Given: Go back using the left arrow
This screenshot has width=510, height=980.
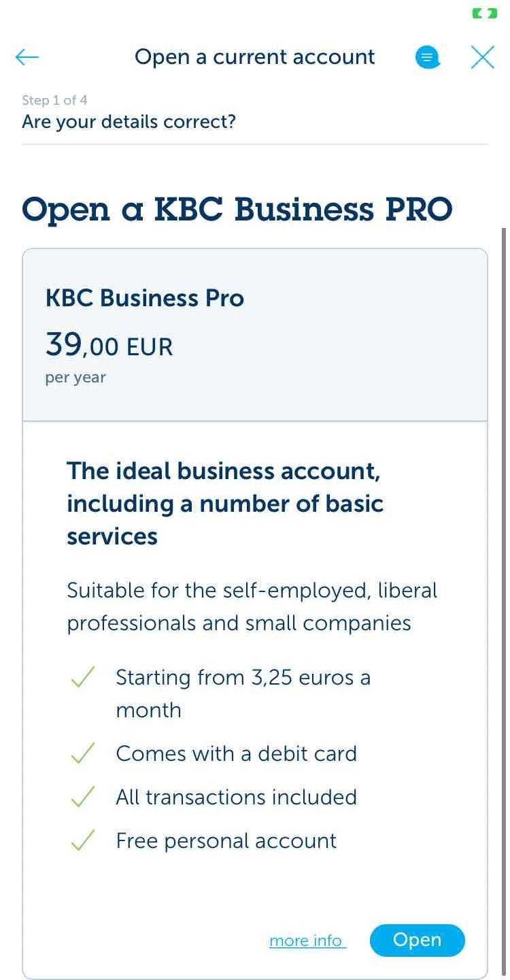Looking at the screenshot, I should pos(27,57).
